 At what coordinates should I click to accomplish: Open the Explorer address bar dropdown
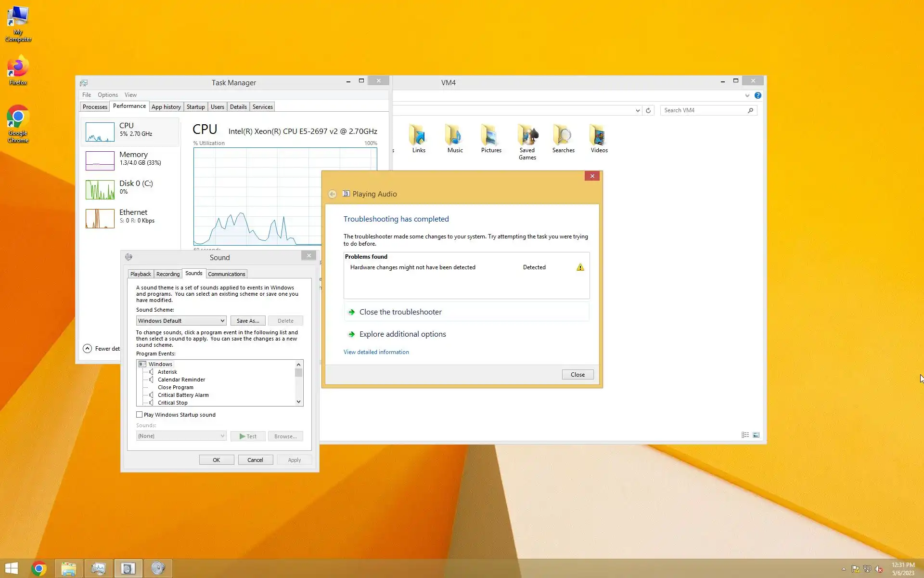(638, 111)
